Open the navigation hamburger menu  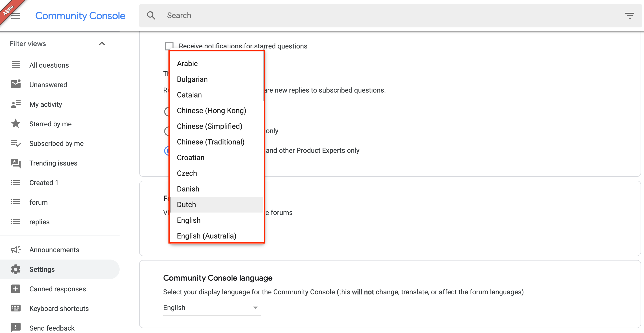coord(16,15)
